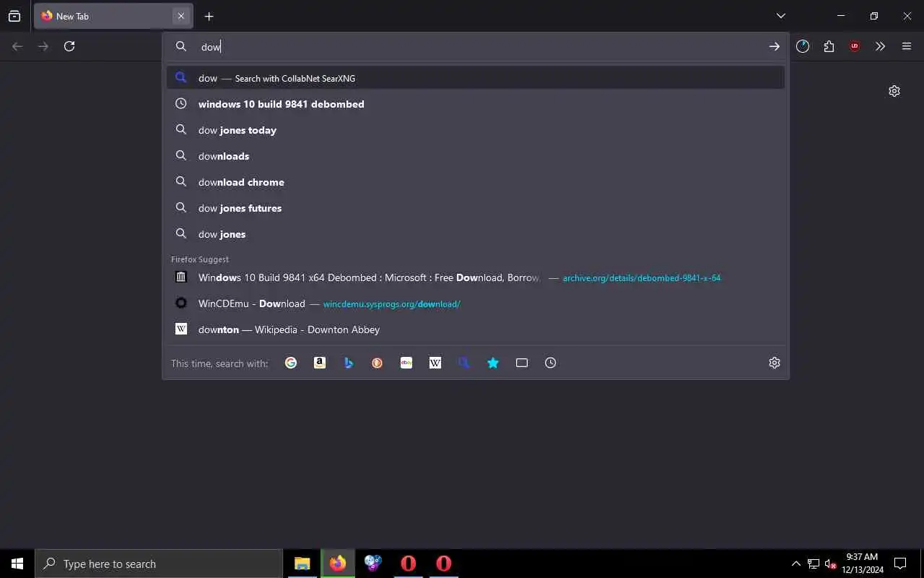Open the notification center
This screenshot has width=924, height=578.
coord(900,564)
